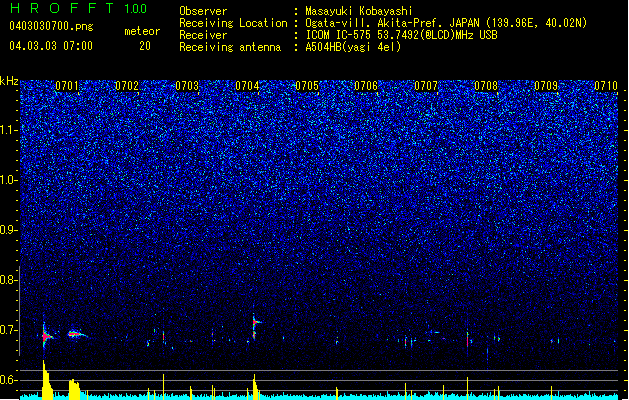This screenshot has height=400, width=629.
Task: Click the tallest yellow power peak before 0701
Action: pyautogui.click(x=47, y=380)
